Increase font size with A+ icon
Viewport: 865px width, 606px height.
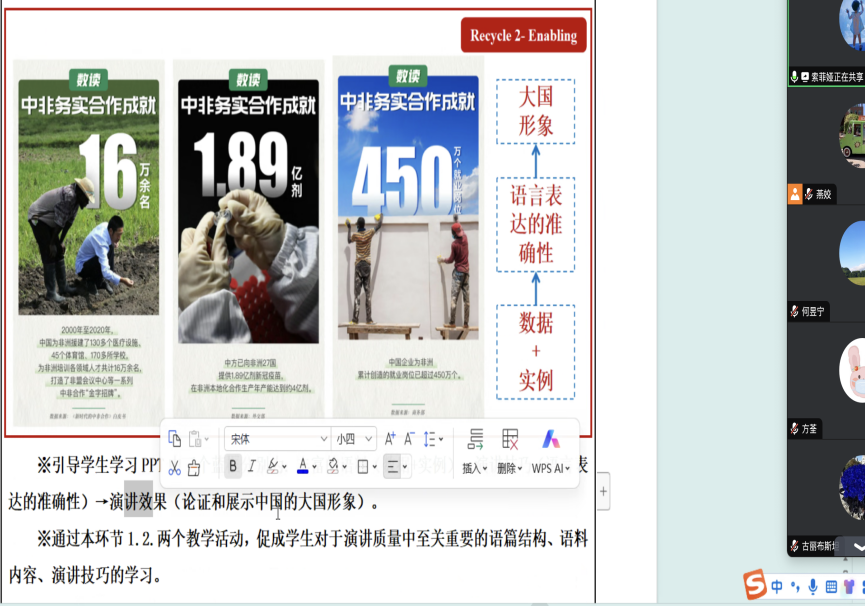coord(390,439)
